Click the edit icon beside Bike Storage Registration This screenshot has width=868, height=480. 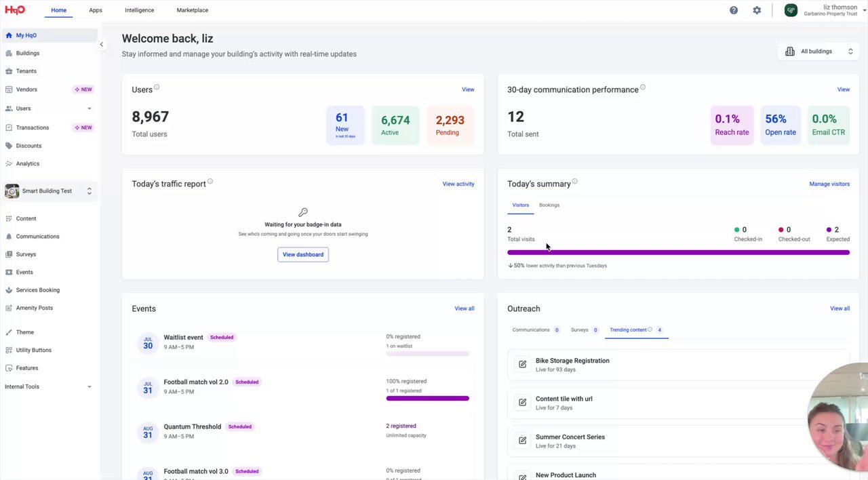[x=522, y=364]
